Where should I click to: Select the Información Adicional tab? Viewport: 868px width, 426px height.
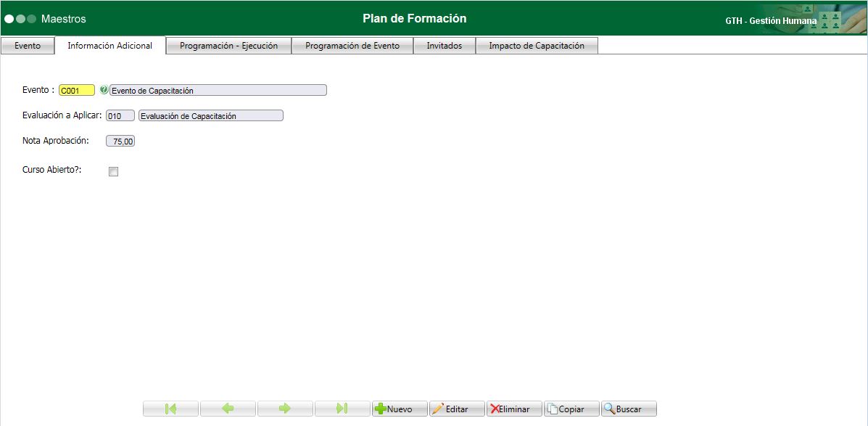110,46
